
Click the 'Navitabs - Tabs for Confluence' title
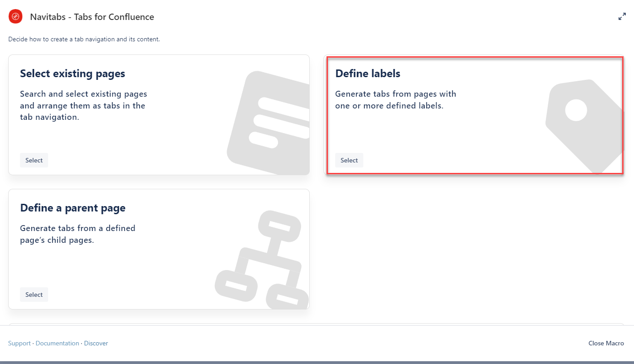point(92,17)
